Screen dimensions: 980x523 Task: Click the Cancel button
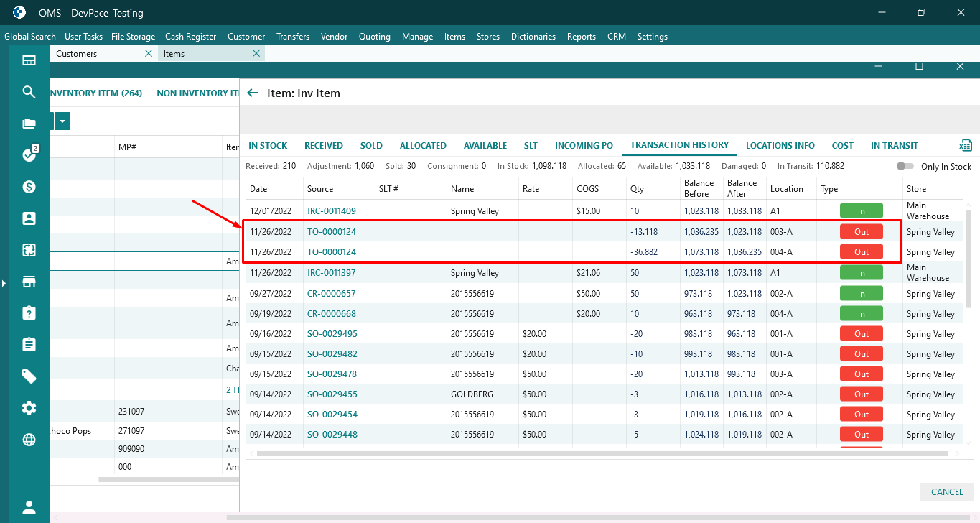pyautogui.click(x=947, y=492)
